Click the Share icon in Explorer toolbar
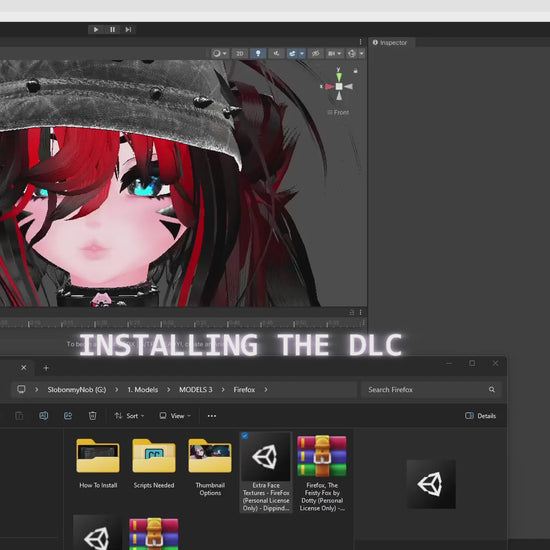Screen dimensions: 550x550 [68, 416]
